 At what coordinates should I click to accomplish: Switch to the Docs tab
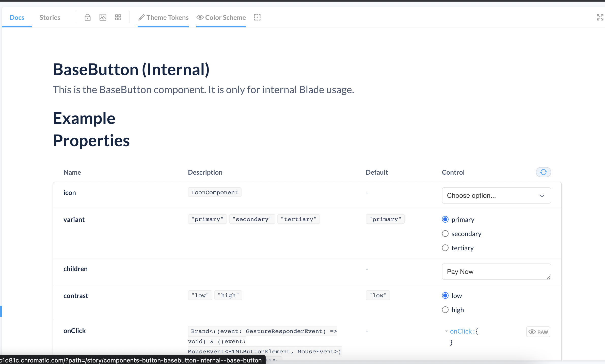(17, 17)
